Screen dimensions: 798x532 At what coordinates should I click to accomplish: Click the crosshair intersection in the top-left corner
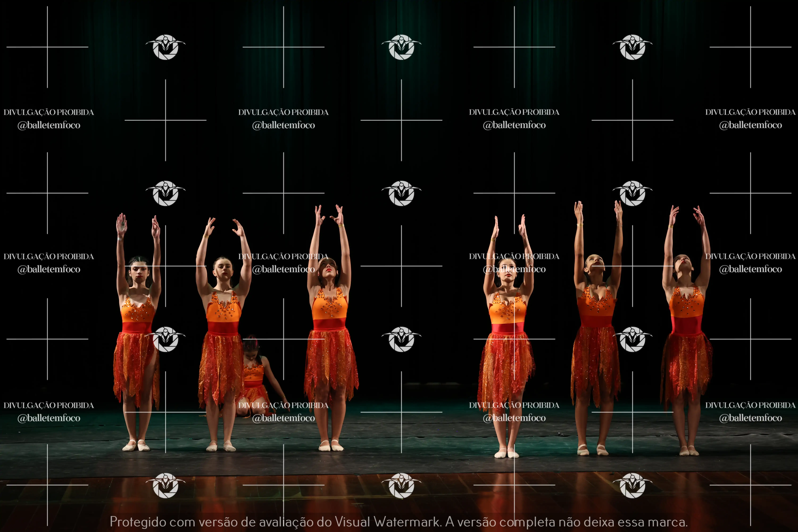(x=47, y=47)
